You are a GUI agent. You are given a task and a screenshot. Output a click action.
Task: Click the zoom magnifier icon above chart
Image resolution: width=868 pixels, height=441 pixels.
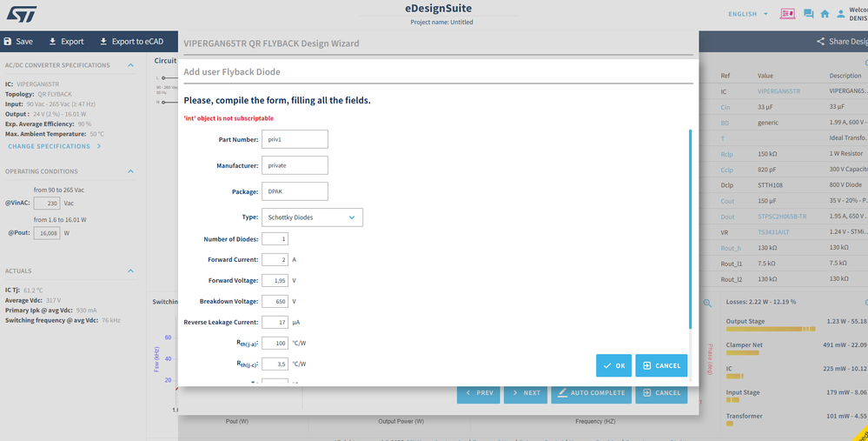click(707, 303)
